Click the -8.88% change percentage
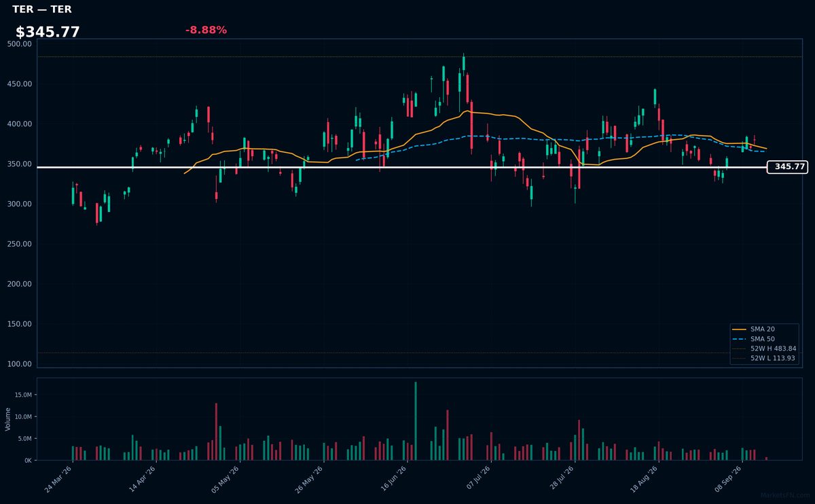 click(206, 30)
